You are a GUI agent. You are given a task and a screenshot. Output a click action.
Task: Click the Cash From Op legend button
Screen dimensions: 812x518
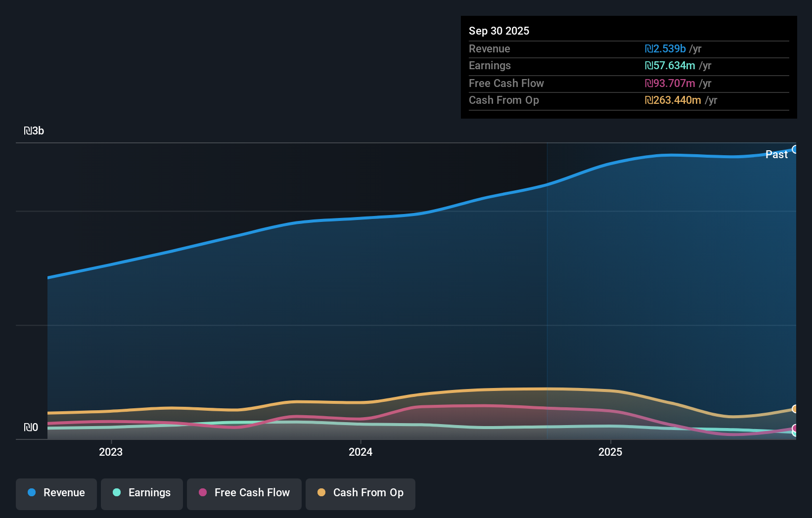click(360, 494)
